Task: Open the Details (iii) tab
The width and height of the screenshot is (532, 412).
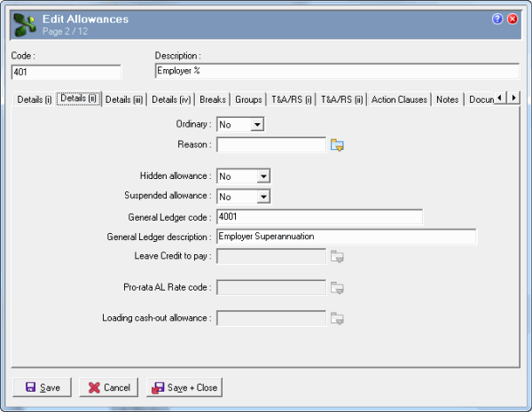Action: (x=124, y=100)
